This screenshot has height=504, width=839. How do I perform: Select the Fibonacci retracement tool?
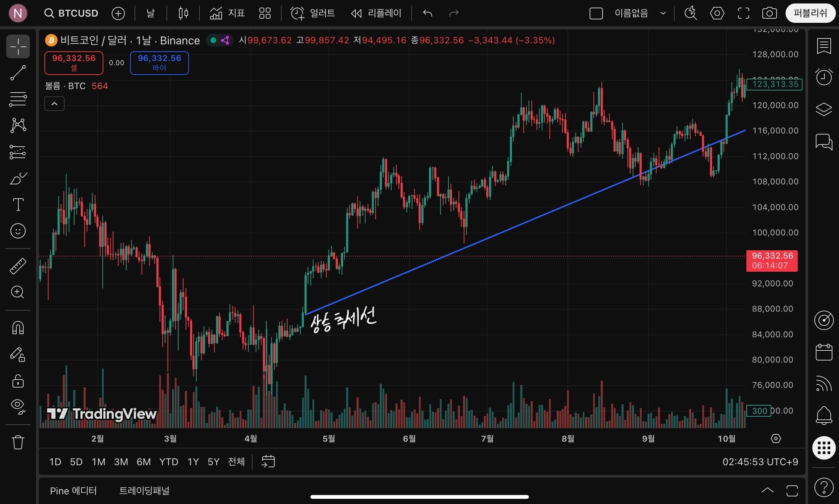[18, 99]
